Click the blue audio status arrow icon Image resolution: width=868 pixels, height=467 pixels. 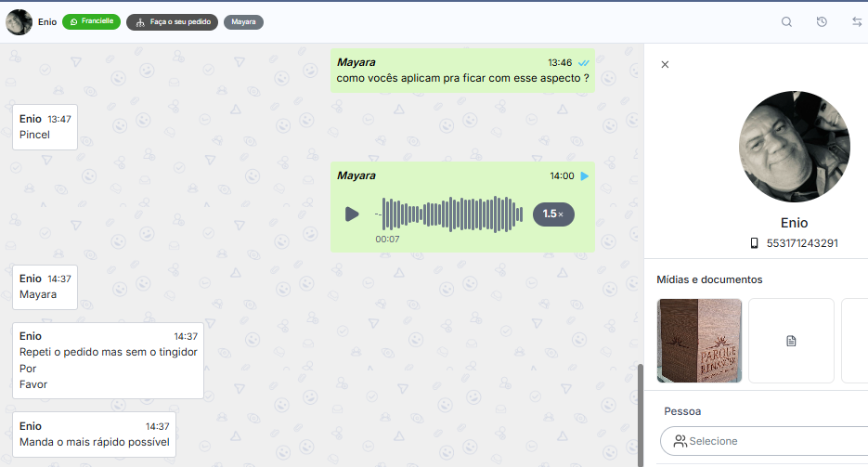pyautogui.click(x=585, y=176)
